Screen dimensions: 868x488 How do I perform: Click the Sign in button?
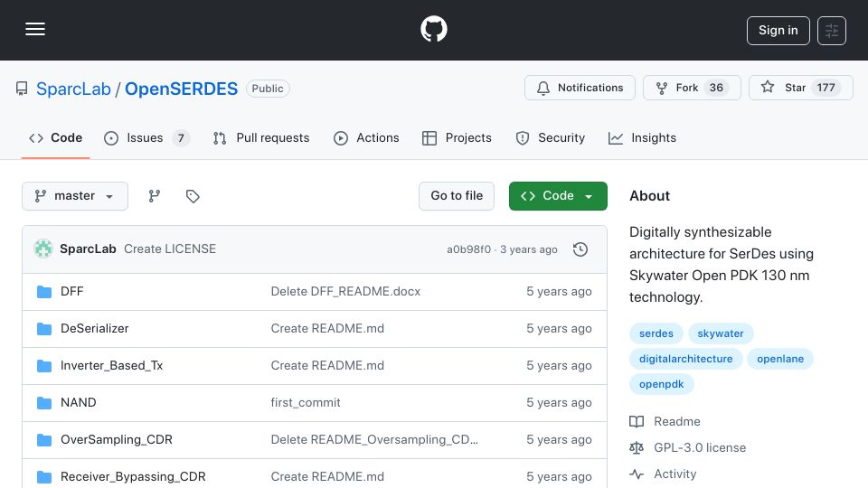(778, 31)
